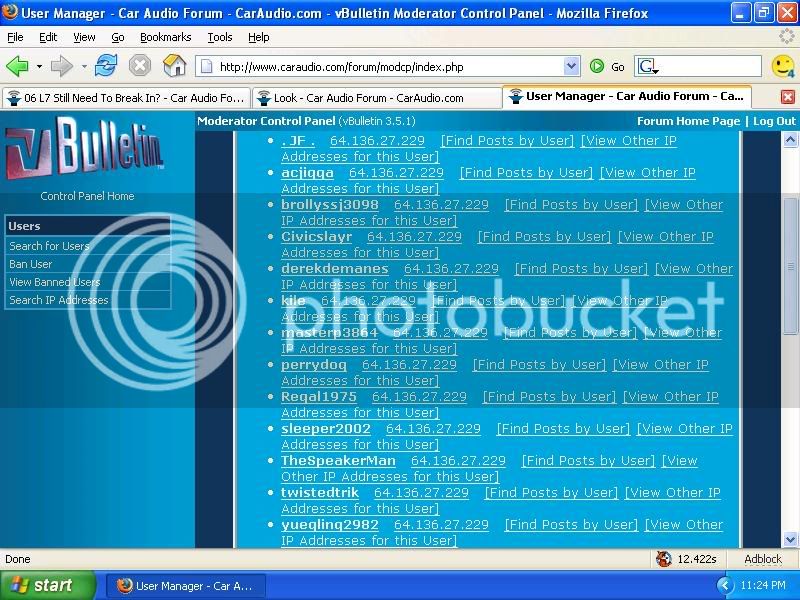Open user Regal1975 link

[x=319, y=396]
